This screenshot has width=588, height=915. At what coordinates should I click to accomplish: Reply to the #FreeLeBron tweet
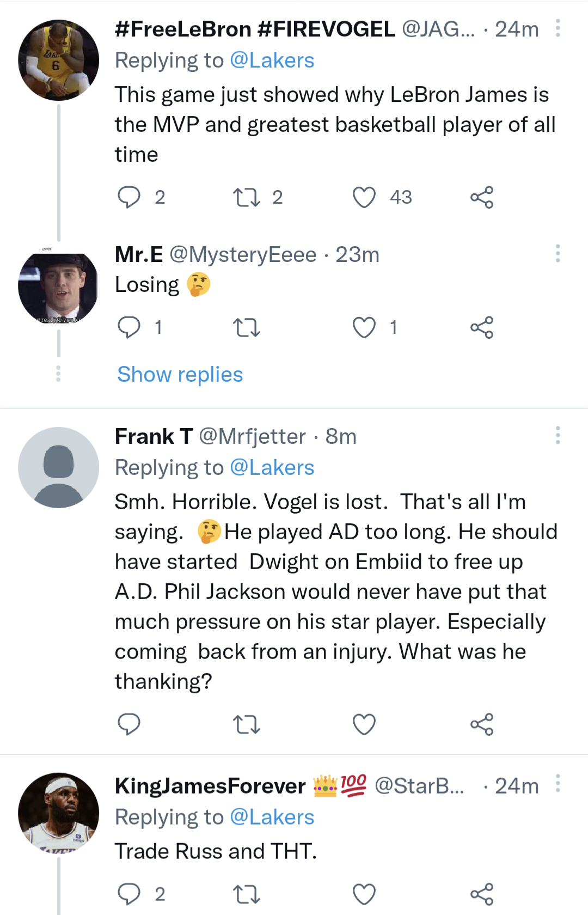coord(129,197)
